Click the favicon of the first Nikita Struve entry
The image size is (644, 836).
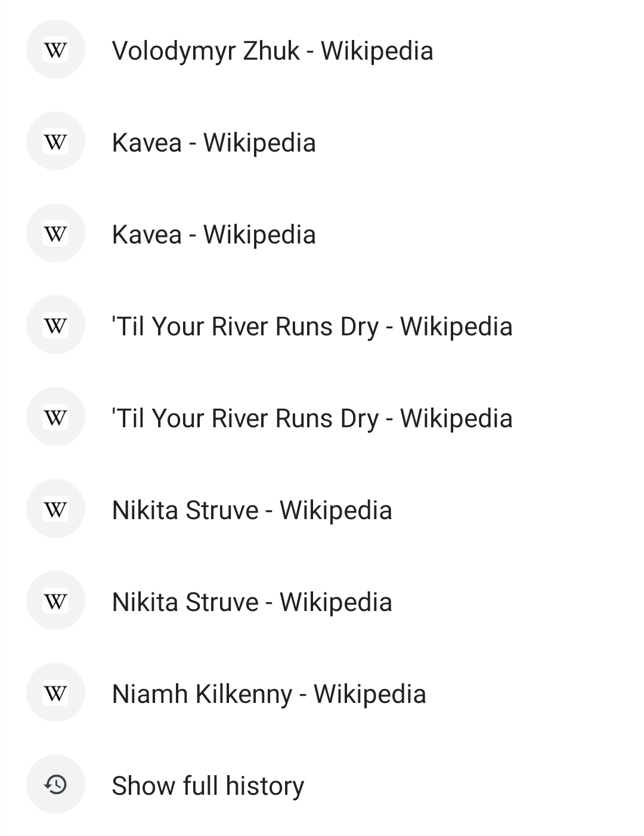[x=55, y=509]
